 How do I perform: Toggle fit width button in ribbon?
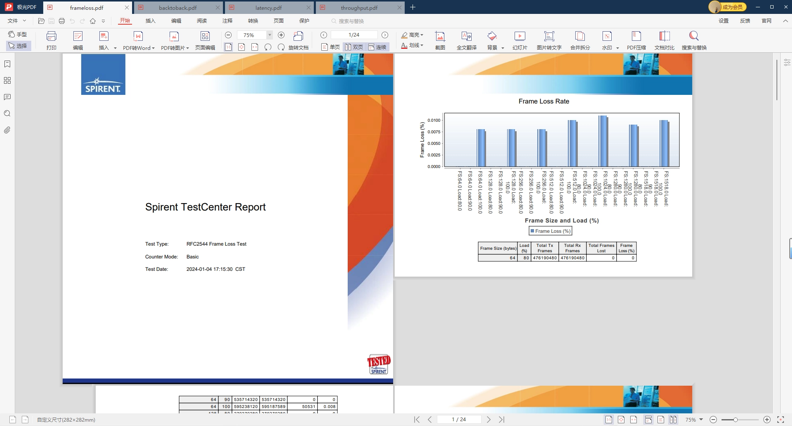pyautogui.click(x=254, y=47)
